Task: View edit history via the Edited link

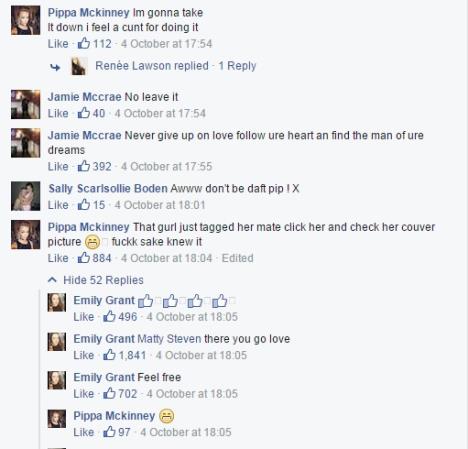Action: pos(237,258)
